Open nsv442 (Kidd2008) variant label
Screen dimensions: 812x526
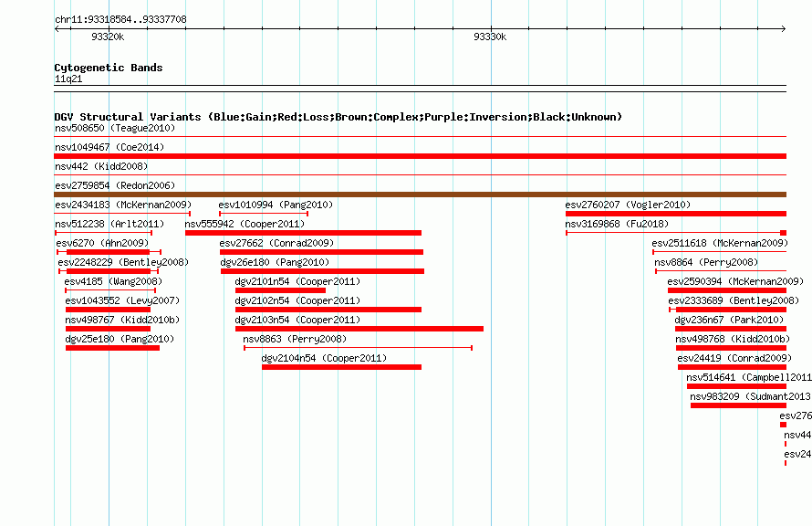(101, 166)
